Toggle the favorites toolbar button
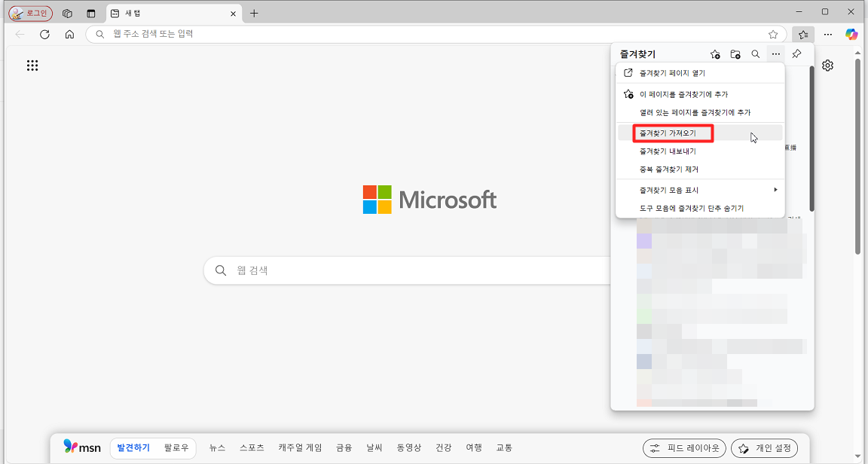This screenshot has height=464, width=868. (803, 35)
